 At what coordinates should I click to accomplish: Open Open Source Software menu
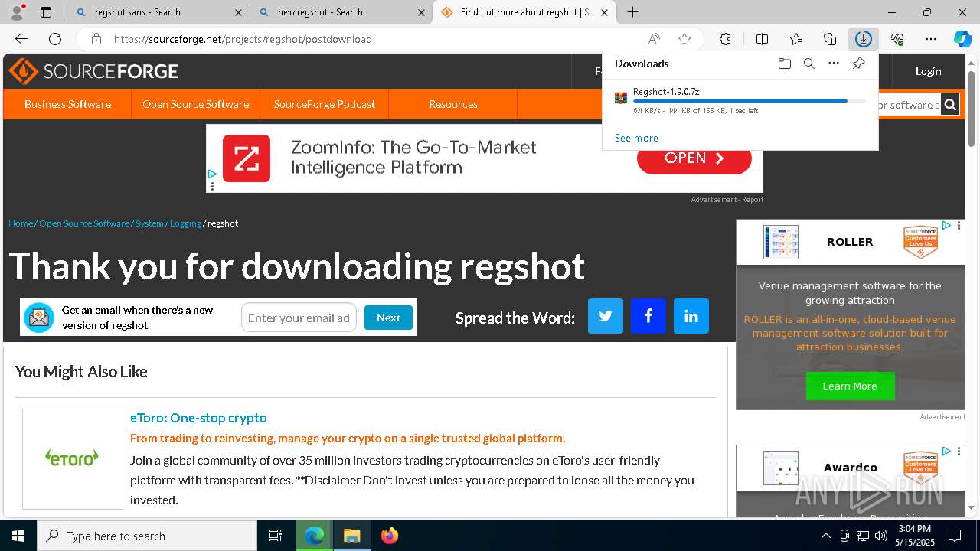pyautogui.click(x=195, y=104)
